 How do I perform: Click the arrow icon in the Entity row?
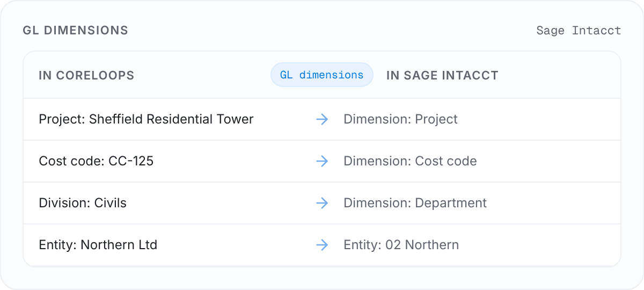322,245
